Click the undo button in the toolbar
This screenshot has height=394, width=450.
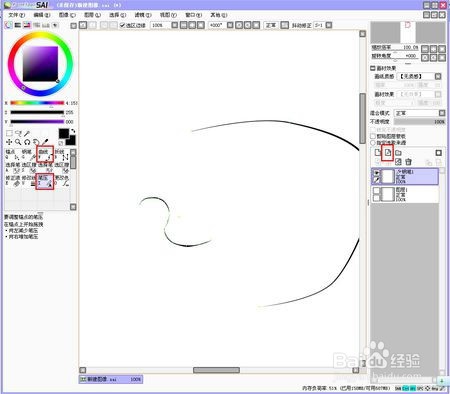83,25
